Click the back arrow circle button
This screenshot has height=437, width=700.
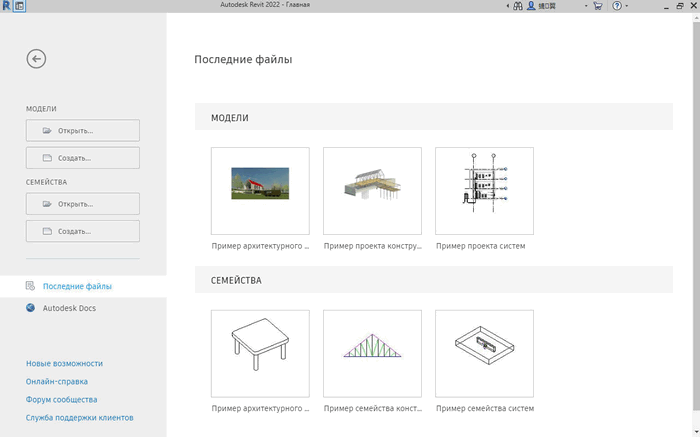point(36,59)
